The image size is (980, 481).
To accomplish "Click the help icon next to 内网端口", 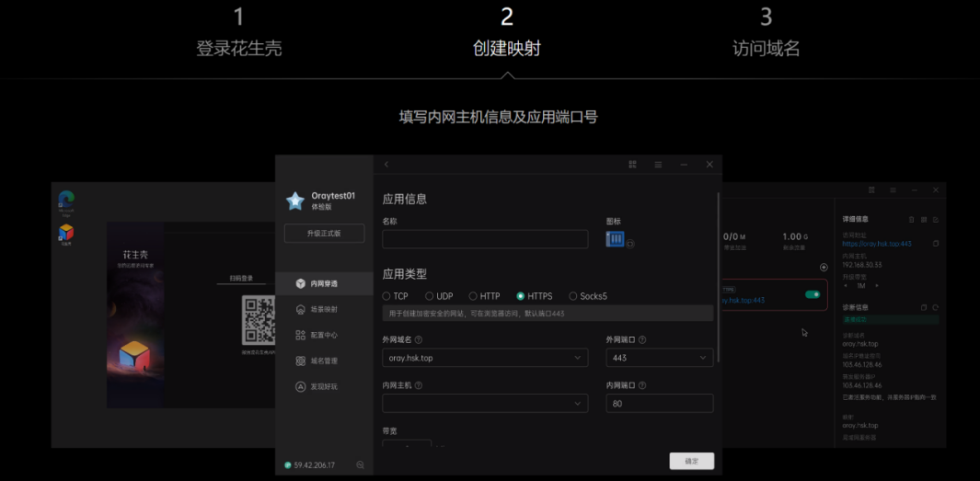I will (x=642, y=385).
